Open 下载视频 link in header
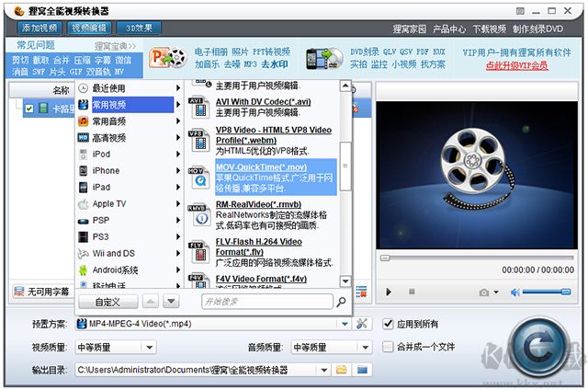The image size is (588, 390). tap(490, 29)
